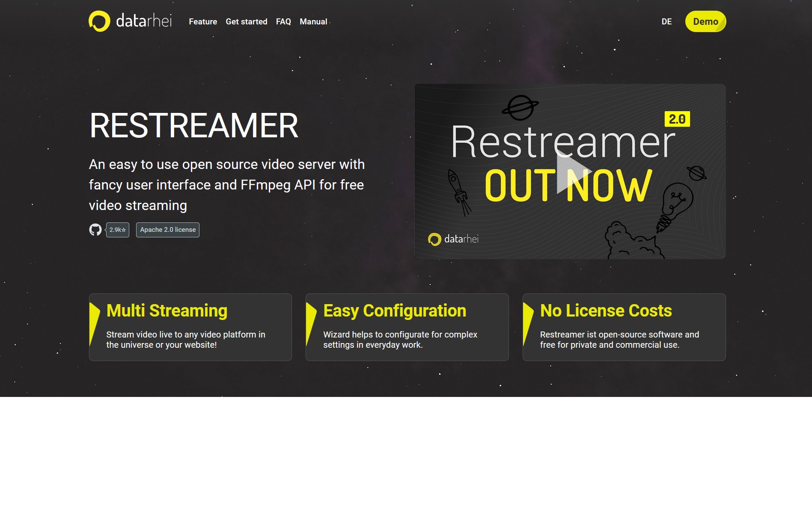Click the RESTREAMER main heading
Screen dimensions: 812x515
pyautogui.click(x=194, y=126)
